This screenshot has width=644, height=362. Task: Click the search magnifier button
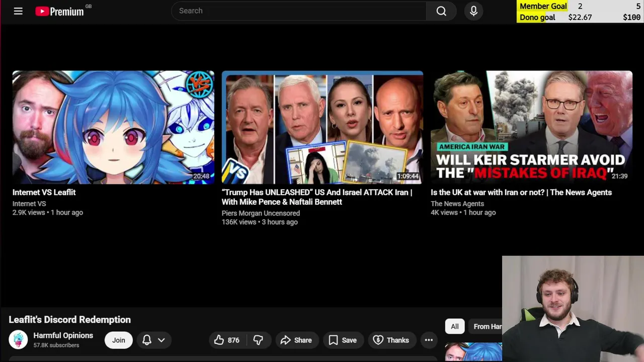click(441, 11)
